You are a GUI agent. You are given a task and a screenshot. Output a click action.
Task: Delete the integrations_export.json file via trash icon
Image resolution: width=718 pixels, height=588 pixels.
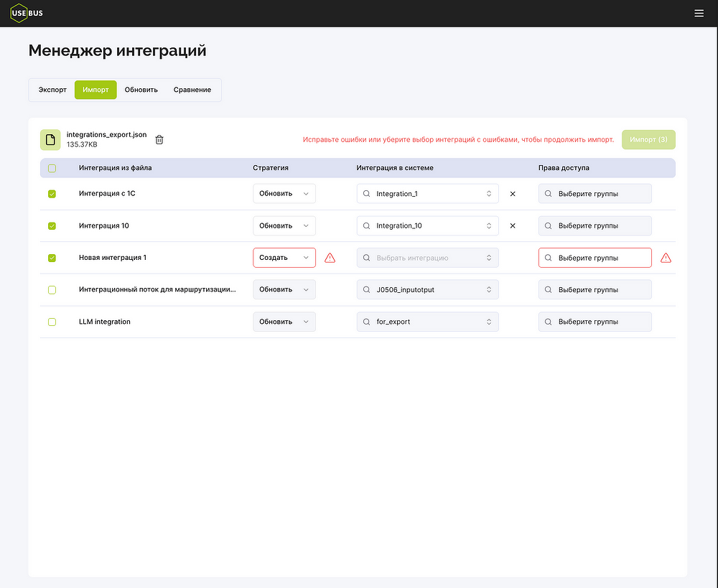click(x=159, y=140)
